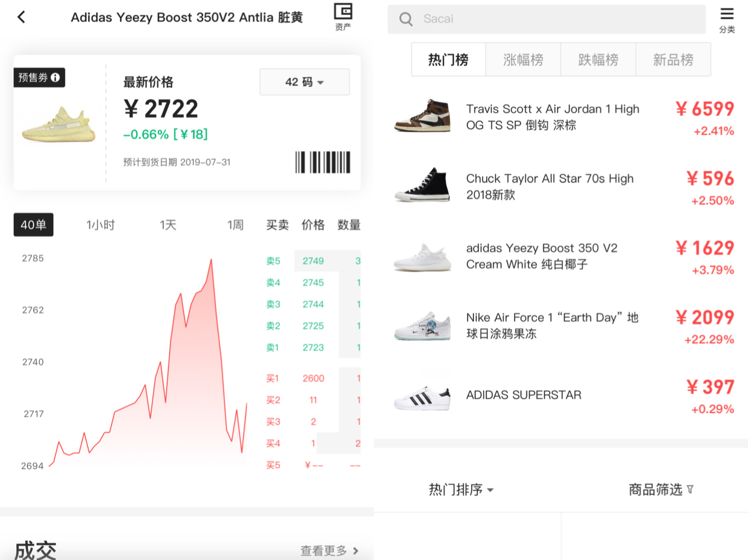The image size is (748, 560).
Task: Click the ¥397 price
Action: [710, 387]
